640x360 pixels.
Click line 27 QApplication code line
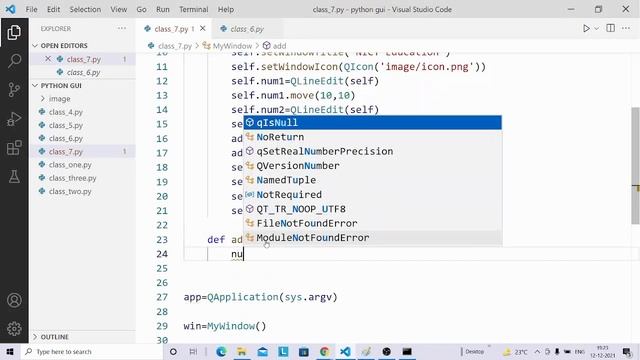point(260,297)
